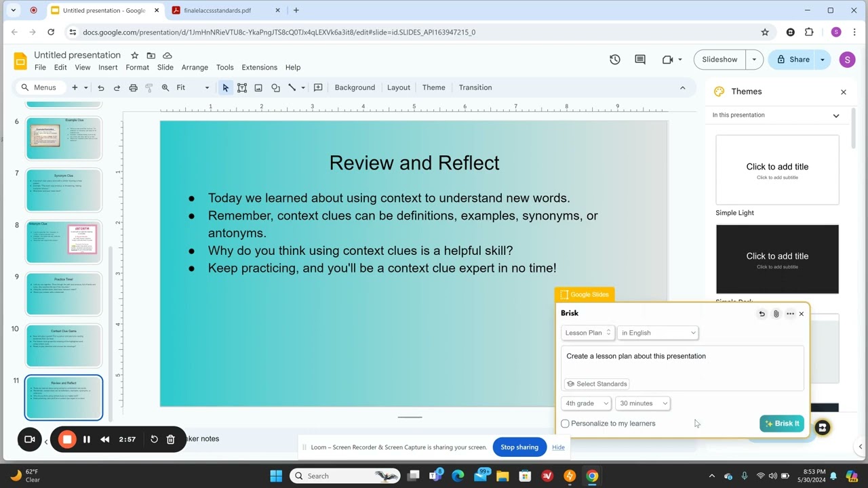Show all comments in the header

pyautogui.click(x=640, y=60)
